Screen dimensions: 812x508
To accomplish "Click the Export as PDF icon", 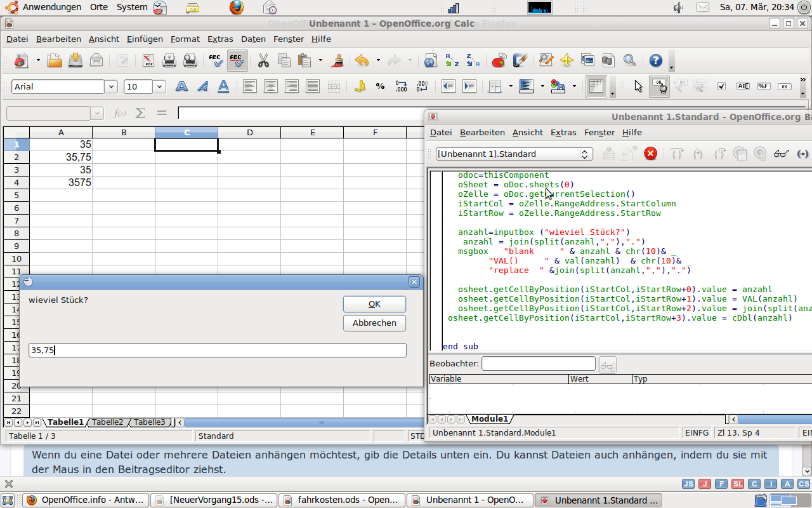I will pyautogui.click(x=148, y=61).
